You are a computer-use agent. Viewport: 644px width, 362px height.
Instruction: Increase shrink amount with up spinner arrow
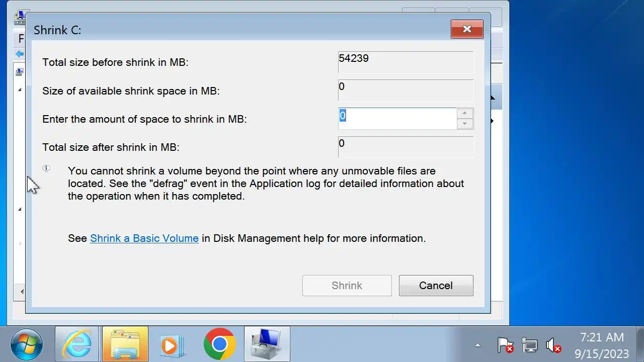465,114
